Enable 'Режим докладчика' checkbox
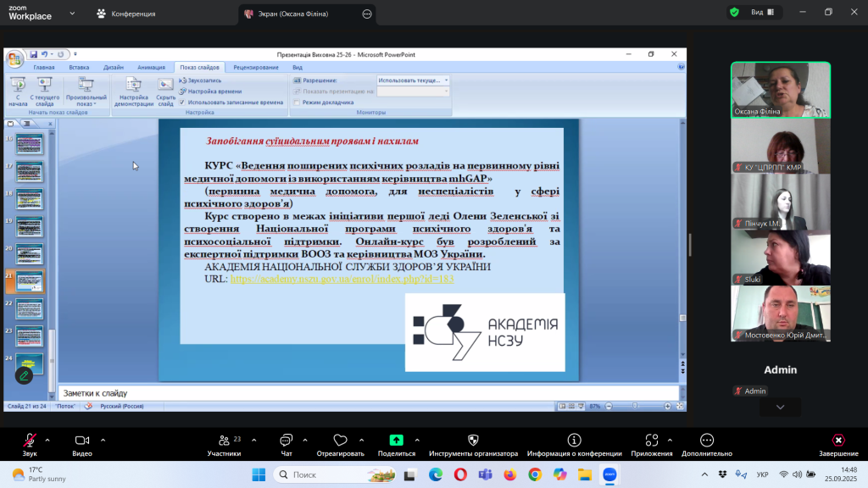868x488 pixels. pos(298,102)
